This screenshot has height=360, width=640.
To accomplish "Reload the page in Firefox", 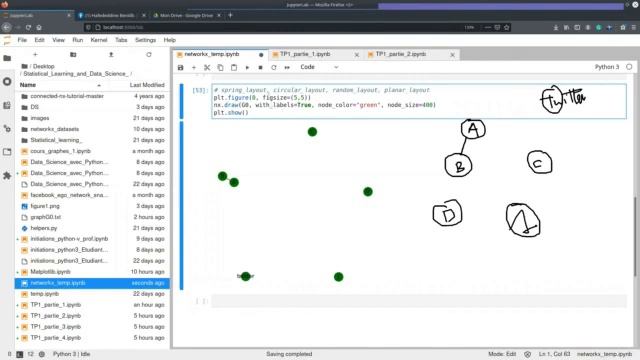I will pyautogui.click(x=28, y=27).
